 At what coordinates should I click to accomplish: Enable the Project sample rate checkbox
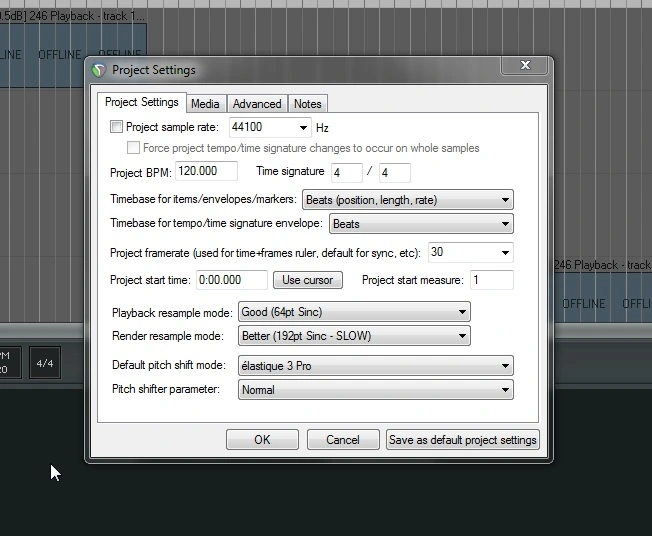[116, 126]
